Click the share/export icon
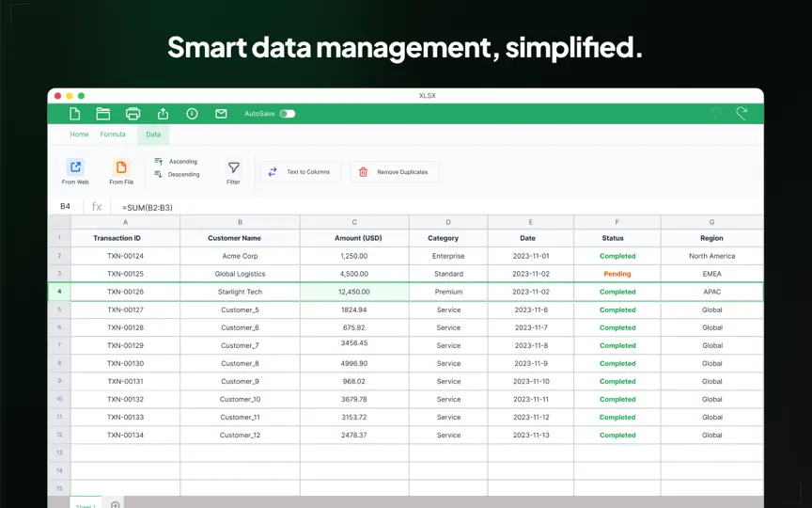812x508 pixels. 163,114
